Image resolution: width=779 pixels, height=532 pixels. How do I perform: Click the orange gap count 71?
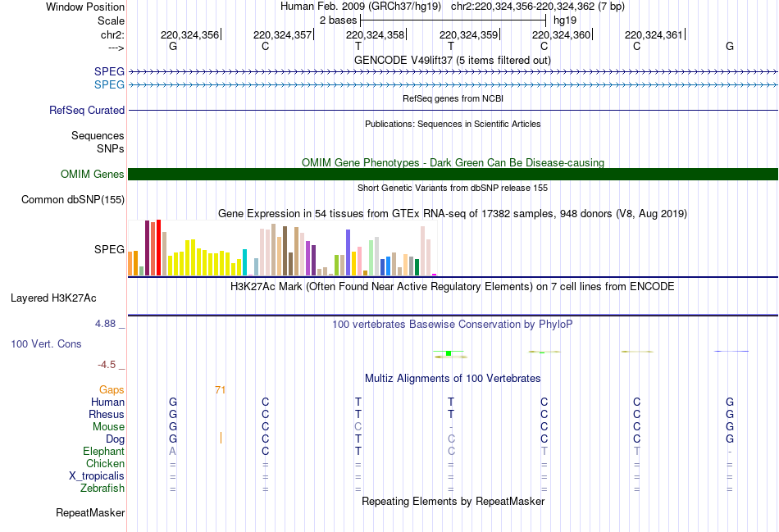pos(220,390)
